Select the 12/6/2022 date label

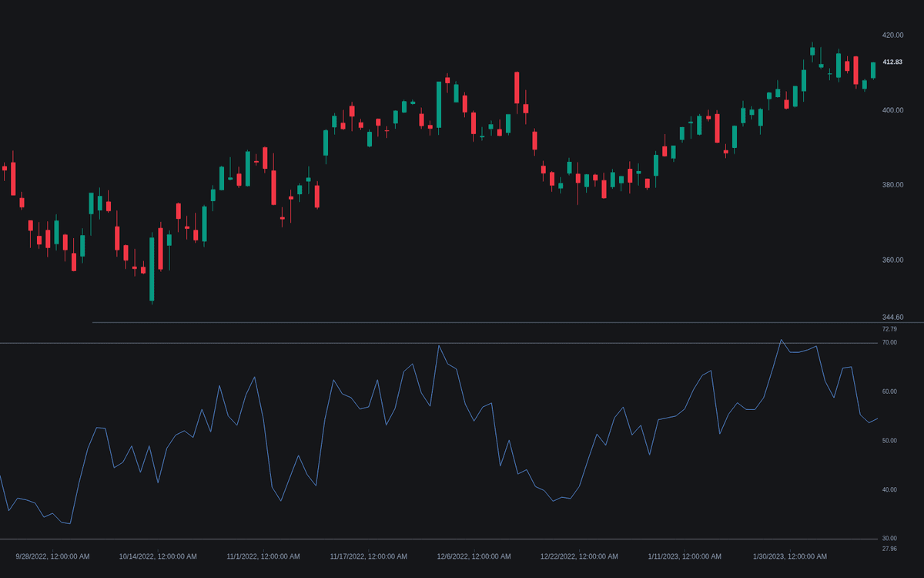tap(474, 556)
